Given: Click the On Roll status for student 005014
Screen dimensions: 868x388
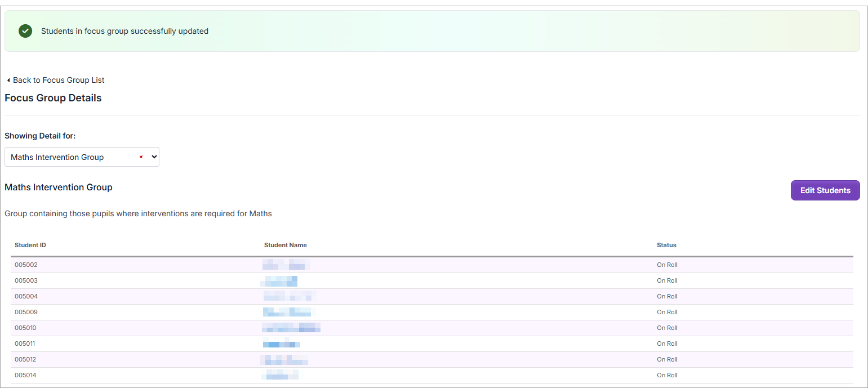Looking at the screenshot, I should click(x=667, y=375).
